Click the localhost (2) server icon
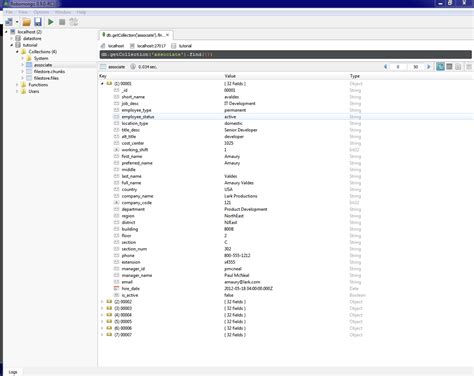This screenshot has height=376, width=474. pos(13,32)
